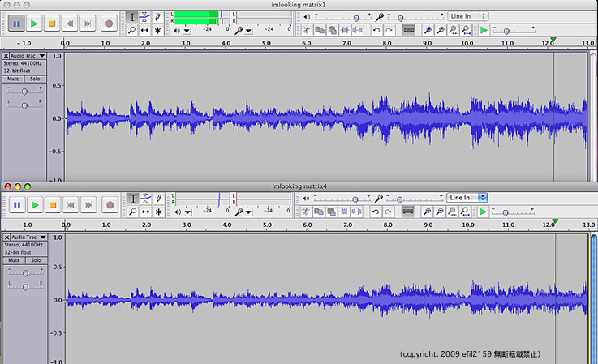Select the Time Shift tool in matrix4
598x364 pixels.
pyautogui.click(x=146, y=212)
